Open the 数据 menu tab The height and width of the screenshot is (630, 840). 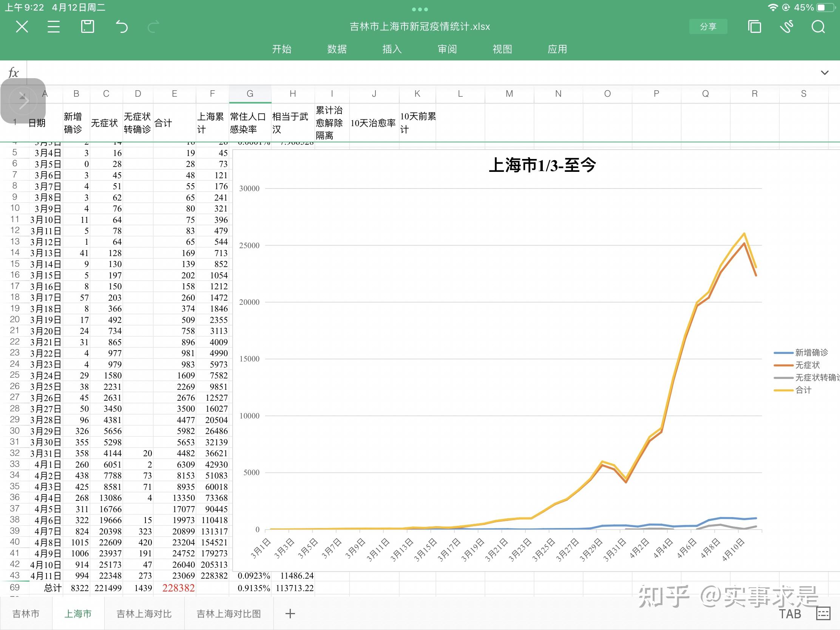point(337,49)
